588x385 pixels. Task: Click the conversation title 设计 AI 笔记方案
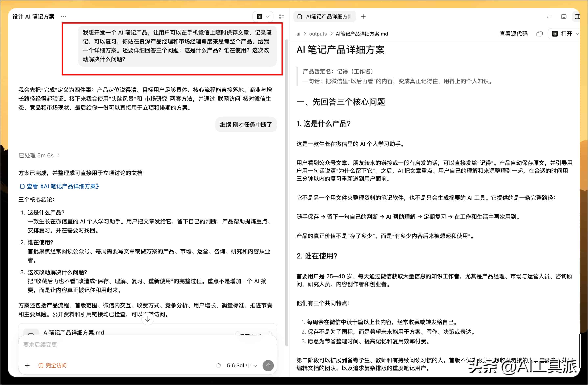(33, 17)
